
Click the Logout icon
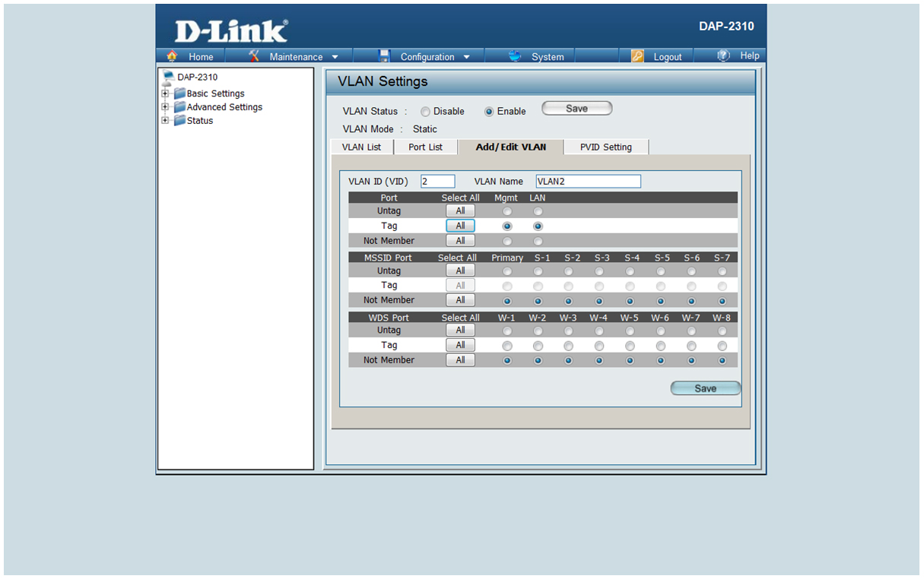[637, 56]
